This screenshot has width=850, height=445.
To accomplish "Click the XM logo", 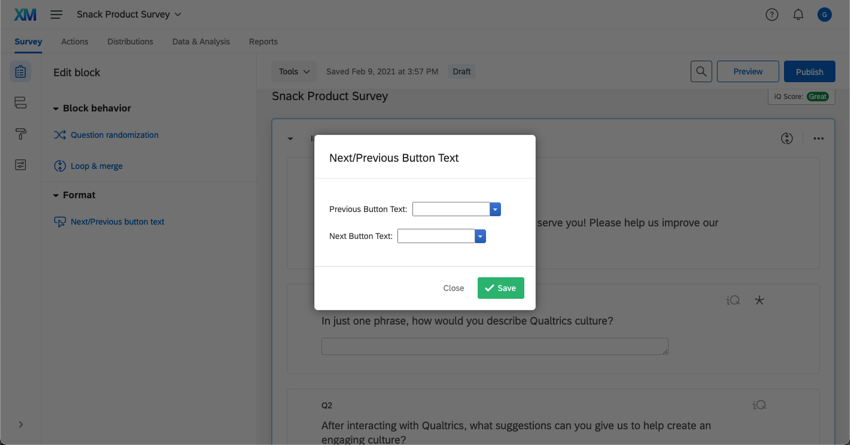I will (x=25, y=15).
